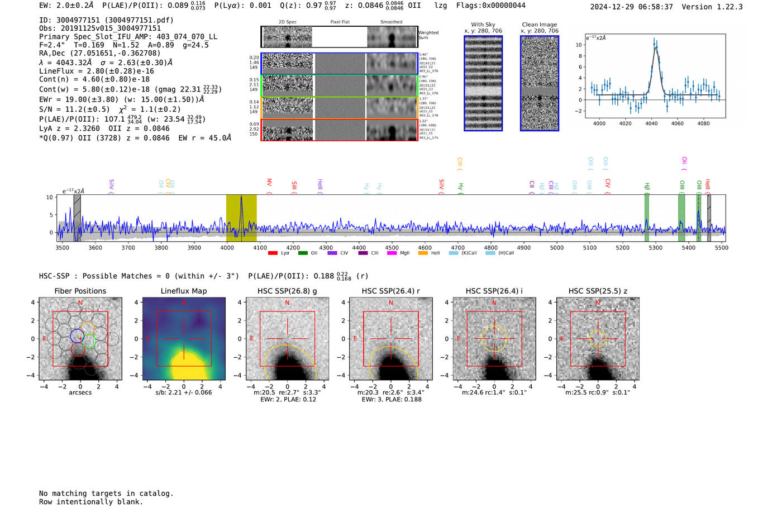Click the 'ID: 3004977151' line
The image size is (782, 532).
pyautogui.click(x=106, y=20)
